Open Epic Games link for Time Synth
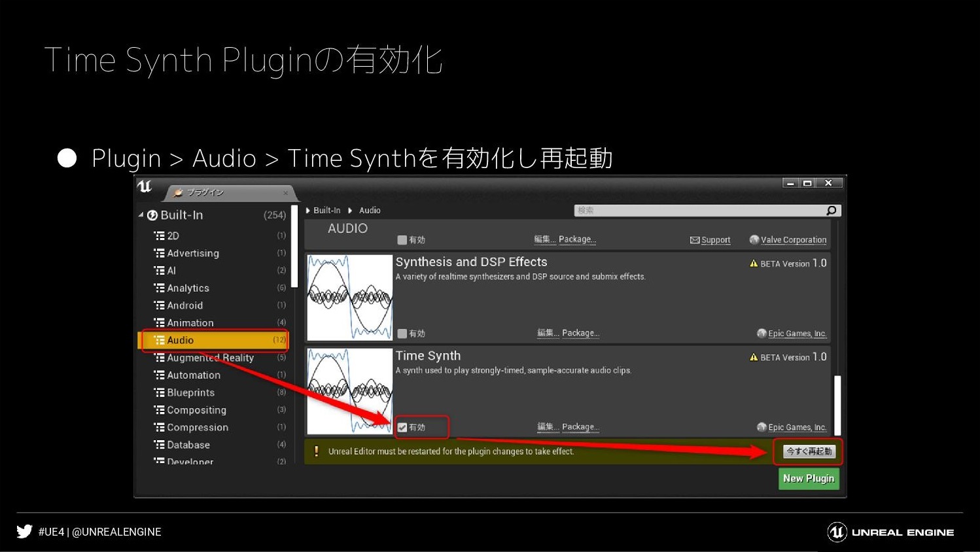 click(797, 427)
